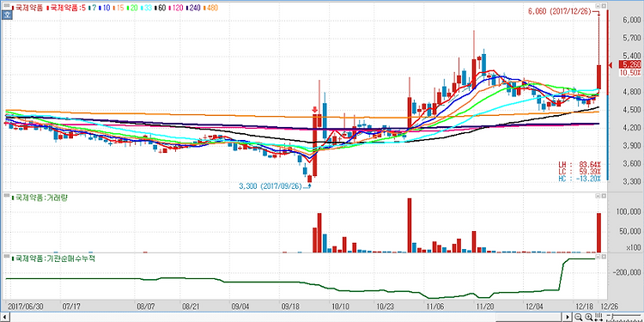The width and height of the screenshot is (644, 322).
Task: Click the horizontal scrollbar thumb near the right end
Action: [530, 317]
